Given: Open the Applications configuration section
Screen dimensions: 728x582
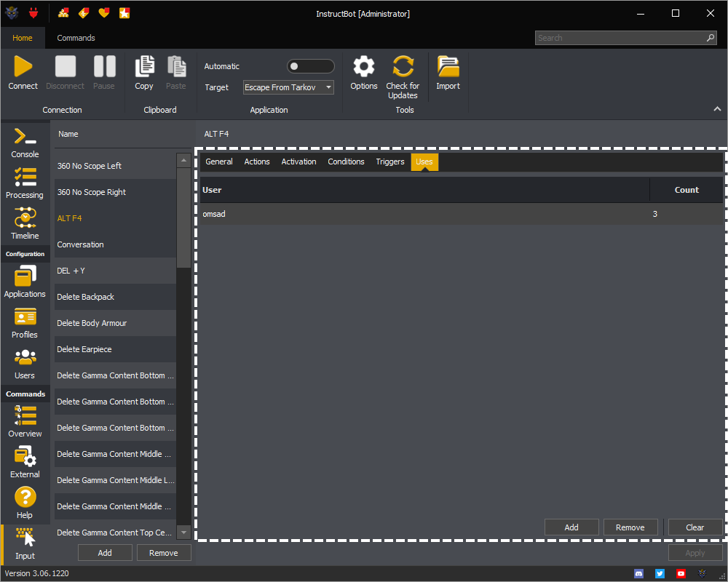Looking at the screenshot, I should tap(25, 282).
